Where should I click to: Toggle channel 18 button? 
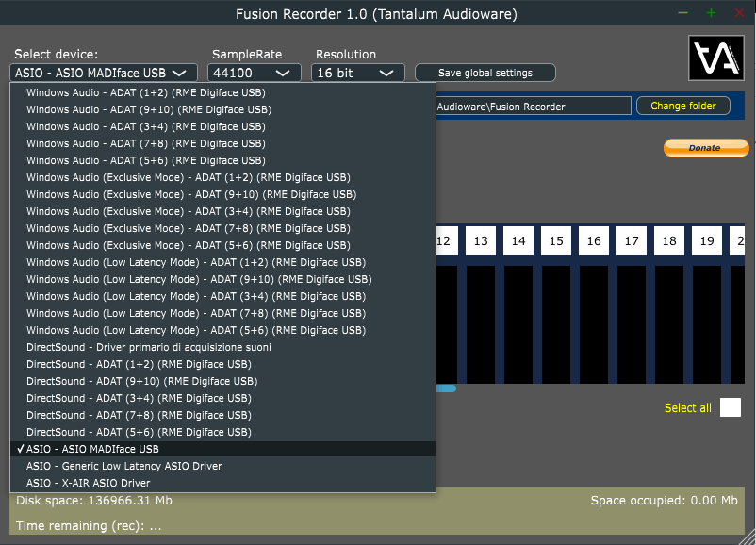coord(668,240)
